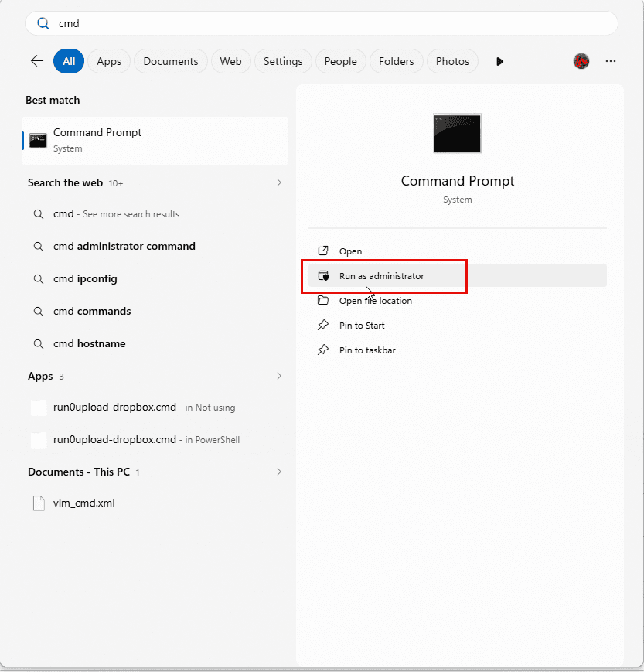Switch to the Photos filter tab
The width and height of the screenshot is (644, 672).
coord(452,61)
